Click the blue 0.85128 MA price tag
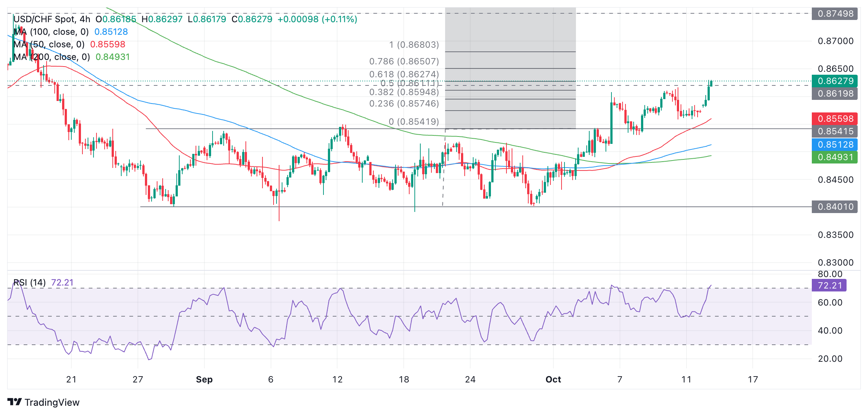 tap(835, 145)
